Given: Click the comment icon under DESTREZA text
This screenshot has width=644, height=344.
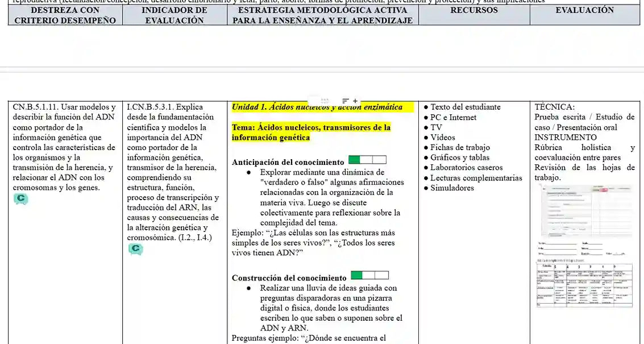Looking at the screenshot, I should point(20,199).
